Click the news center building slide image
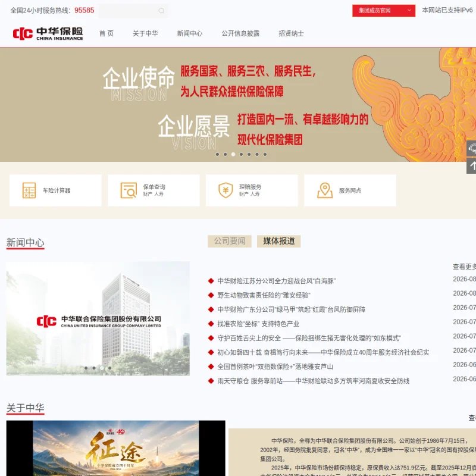Image resolution: width=476 pixels, height=476 pixels. [98, 318]
